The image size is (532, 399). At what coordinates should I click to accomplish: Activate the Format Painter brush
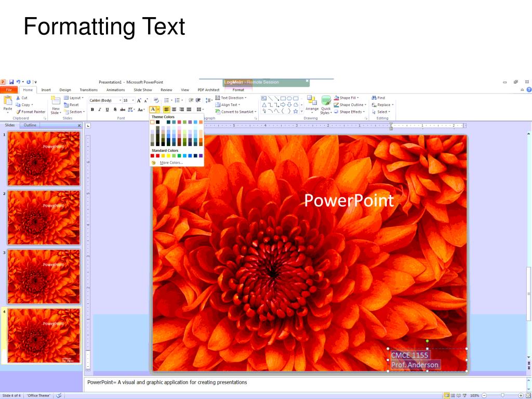[x=31, y=112]
